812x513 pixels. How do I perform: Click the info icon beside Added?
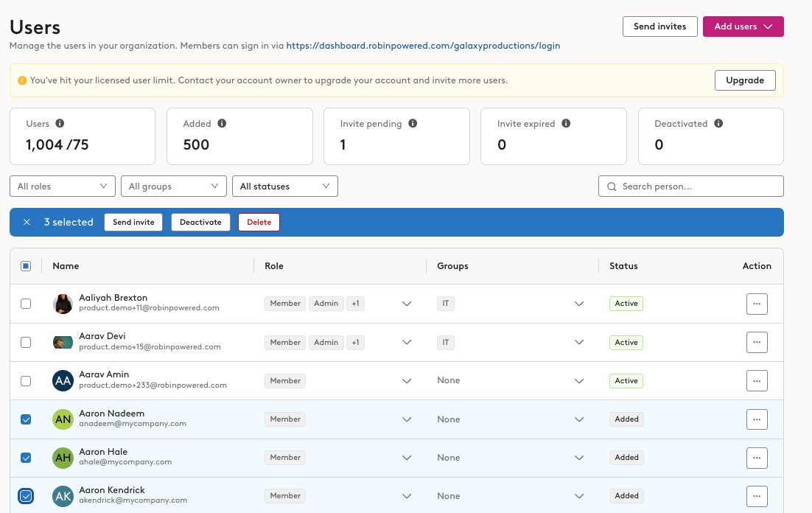(x=223, y=123)
